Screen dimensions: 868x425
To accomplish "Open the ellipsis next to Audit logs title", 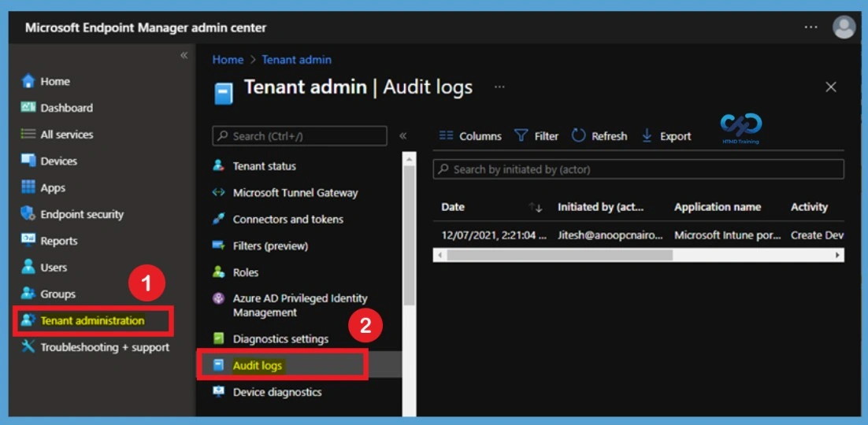I will click(499, 87).
